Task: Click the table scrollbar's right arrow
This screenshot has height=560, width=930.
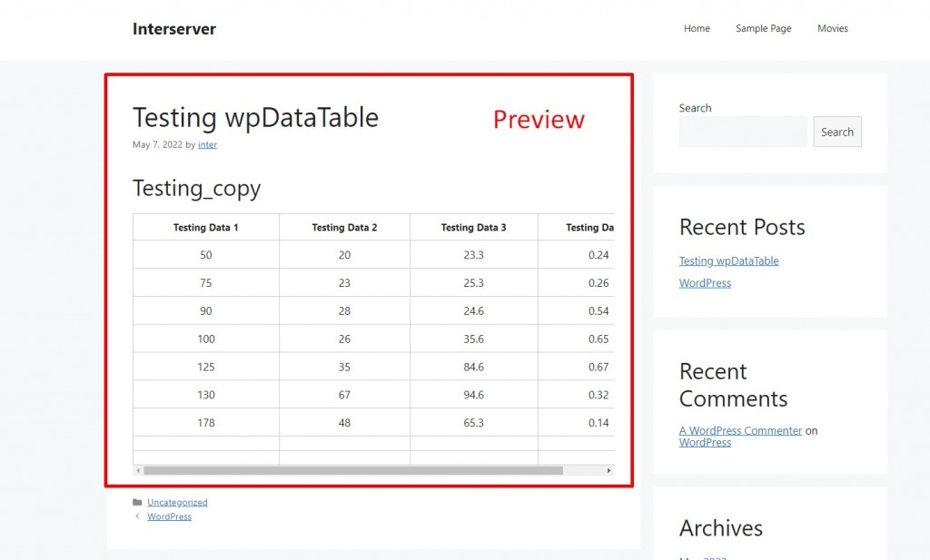Action: [608, 470]
